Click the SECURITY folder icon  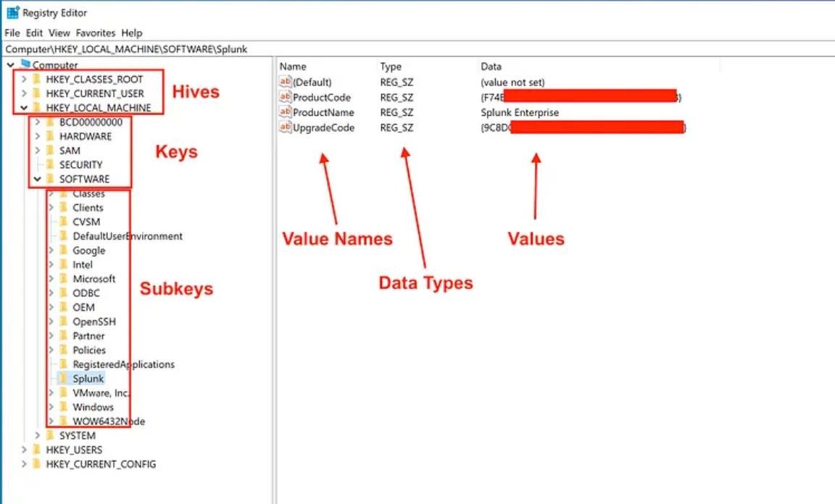51,164
